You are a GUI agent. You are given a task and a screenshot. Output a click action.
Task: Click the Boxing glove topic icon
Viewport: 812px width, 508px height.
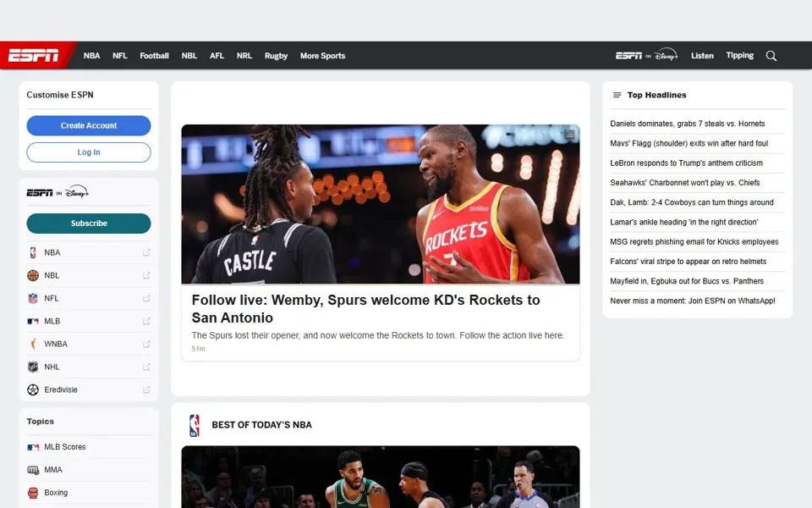click(33, 493)
